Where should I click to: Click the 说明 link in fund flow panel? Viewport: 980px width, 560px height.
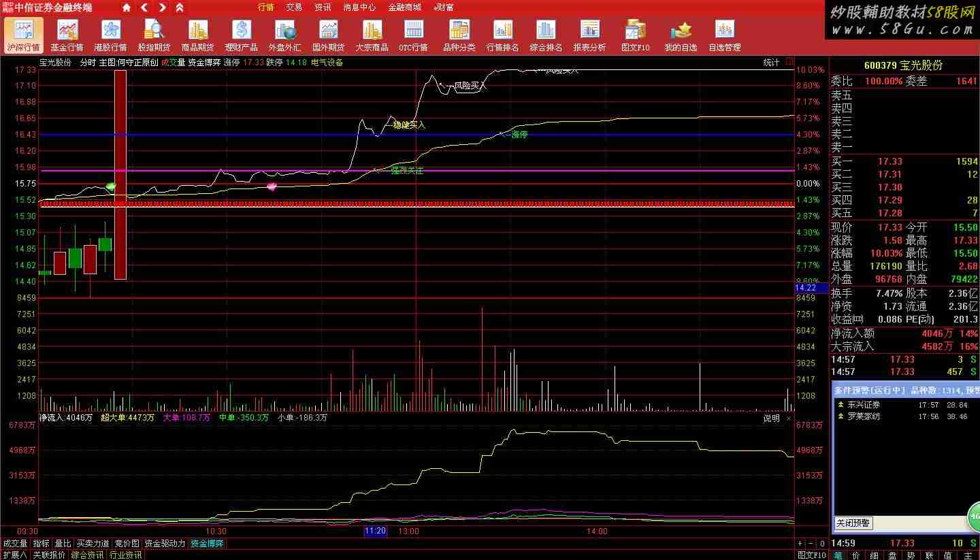coord(771,418)
